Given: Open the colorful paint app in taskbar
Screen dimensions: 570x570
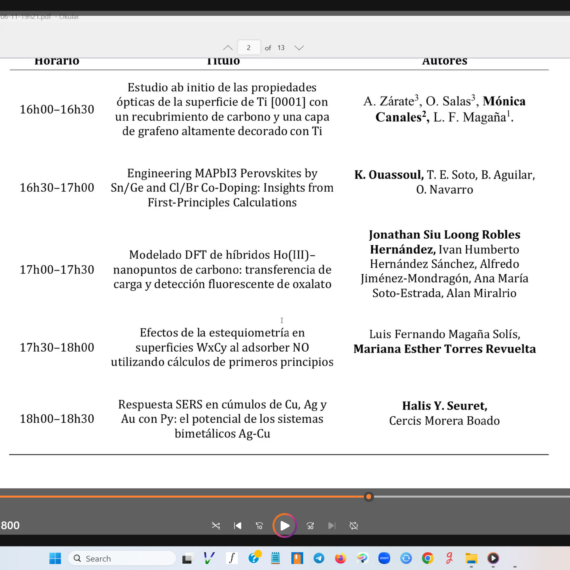Looking at the screenshot, I should tap(362, 558).
